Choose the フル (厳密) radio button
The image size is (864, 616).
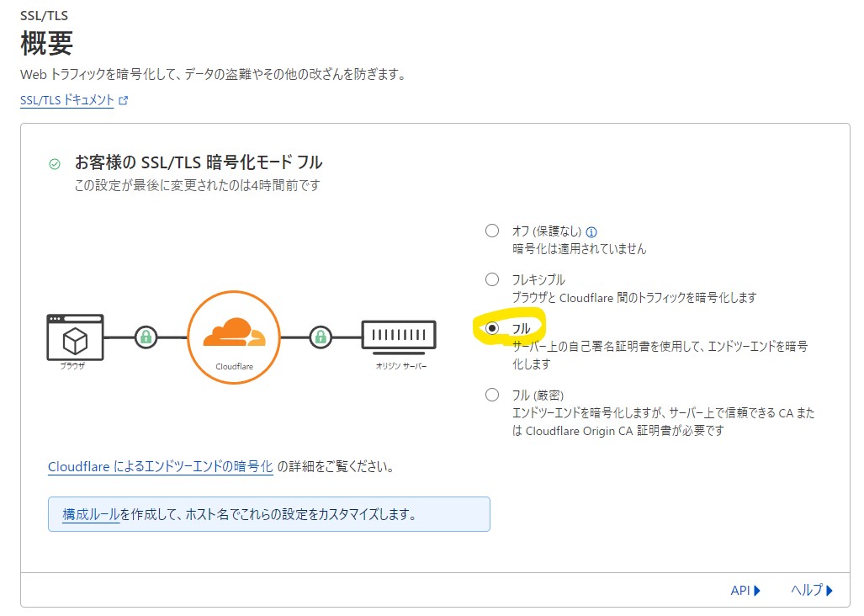(492, 395)
